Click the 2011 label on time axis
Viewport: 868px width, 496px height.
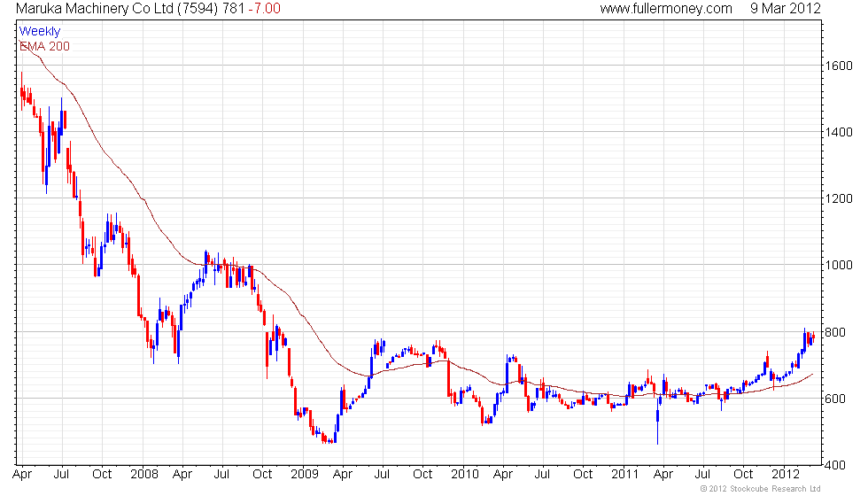(625, 475)
